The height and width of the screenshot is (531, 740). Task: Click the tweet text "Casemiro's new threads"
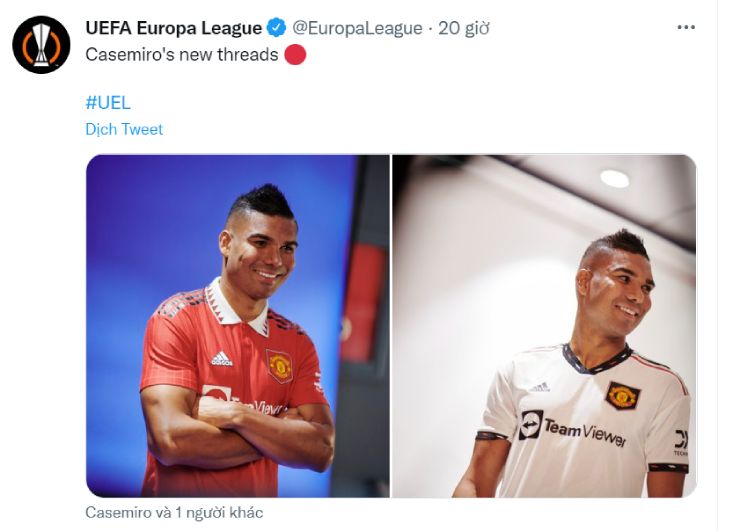[x=182, y=55]
